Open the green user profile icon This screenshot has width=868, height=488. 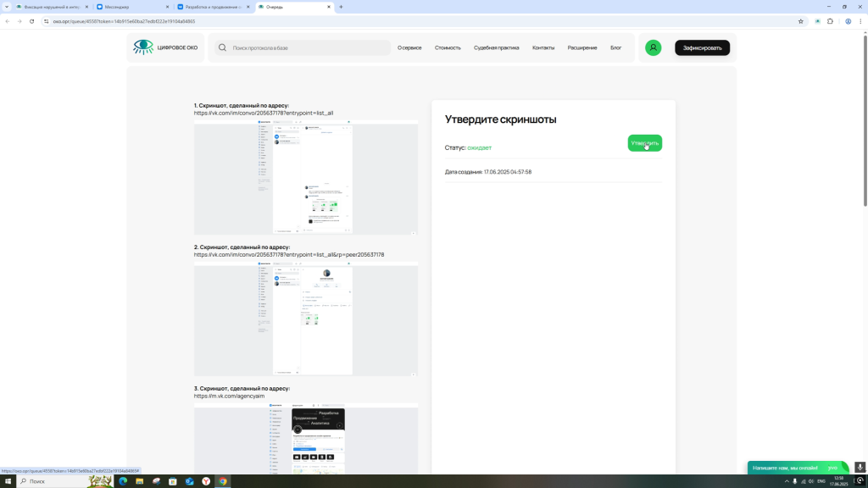[653, 47]
